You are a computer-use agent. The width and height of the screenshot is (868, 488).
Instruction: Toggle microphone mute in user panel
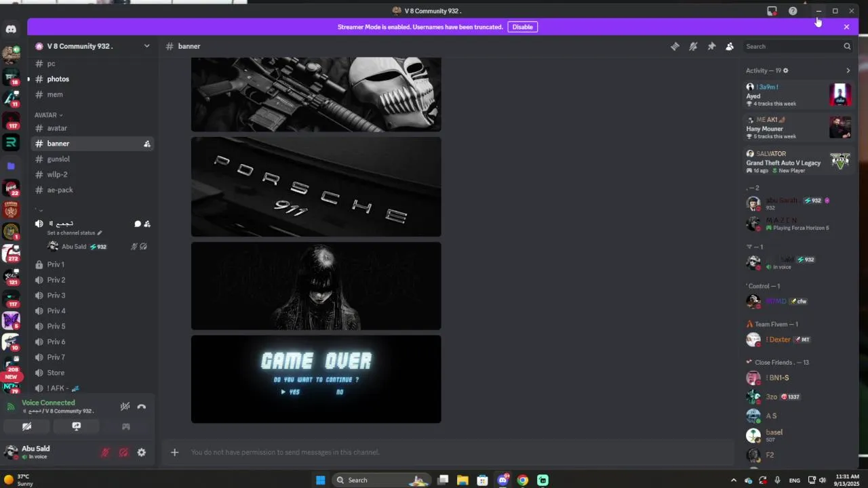pyautogui.click(x=105, y=452)
